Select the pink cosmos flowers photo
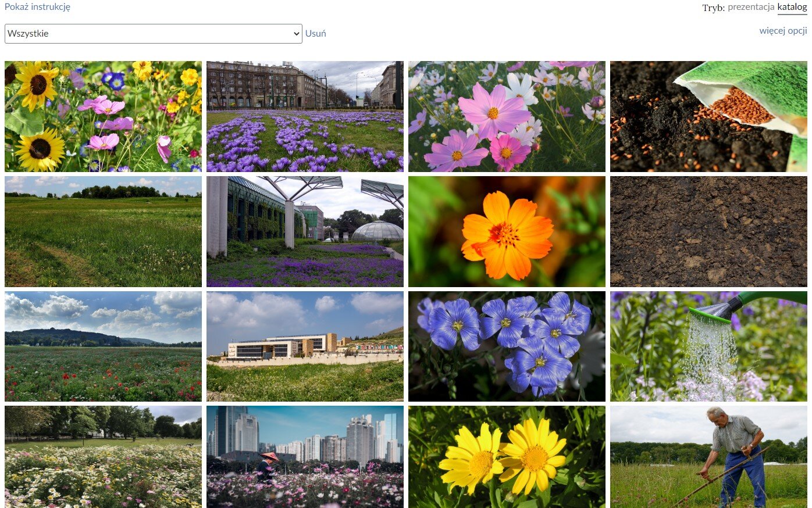The height and width of the screenshot is (508, 812). (507, 116)
